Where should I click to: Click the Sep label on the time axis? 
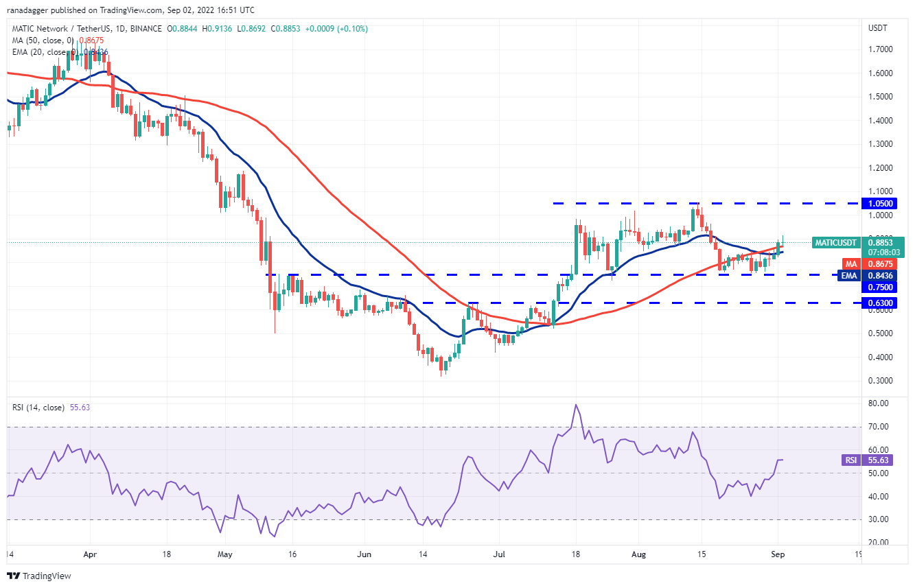[778, 553]
